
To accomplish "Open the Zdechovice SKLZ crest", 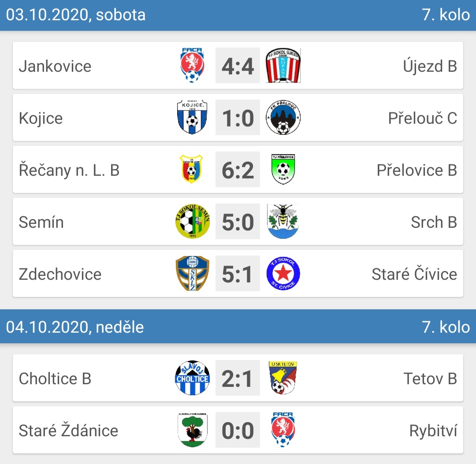I will tap(193, 273).
